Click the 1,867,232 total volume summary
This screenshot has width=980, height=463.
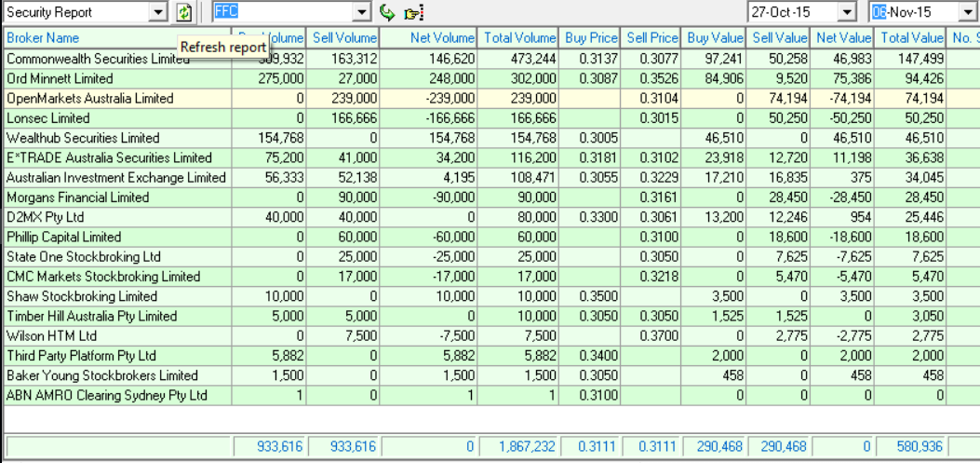coord(518,447)
